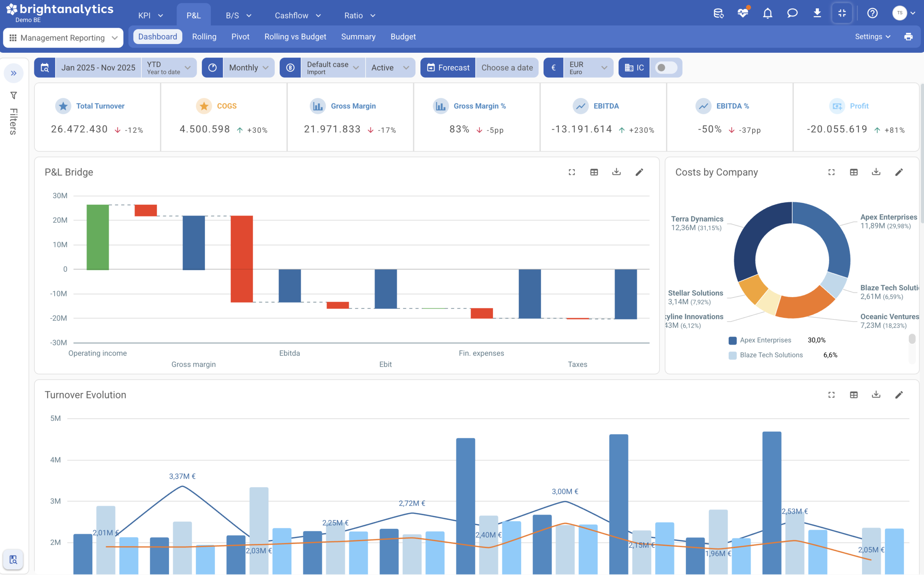Open the health monitor heart icon
The height and width of the screenshot is (575, 924).
[x=742, y=13]
